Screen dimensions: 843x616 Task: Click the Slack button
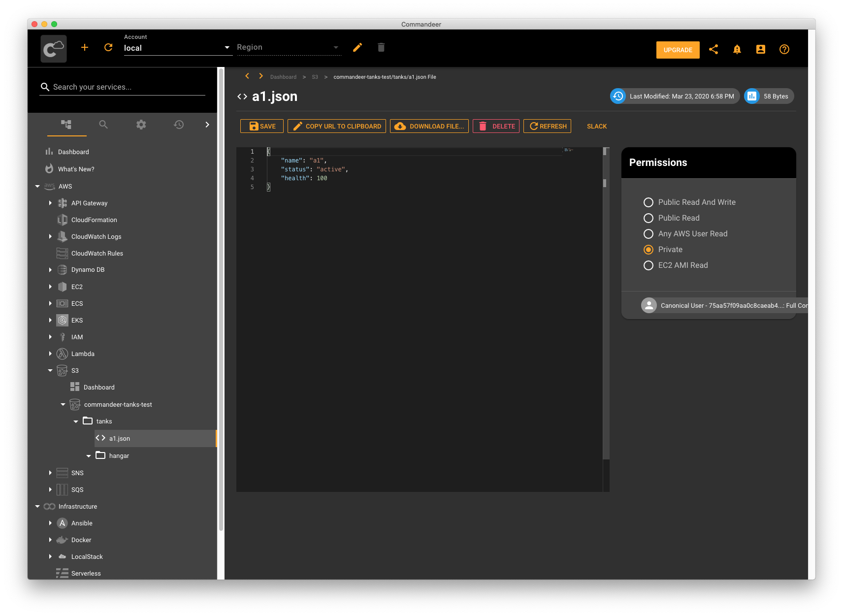pos(597,126)
